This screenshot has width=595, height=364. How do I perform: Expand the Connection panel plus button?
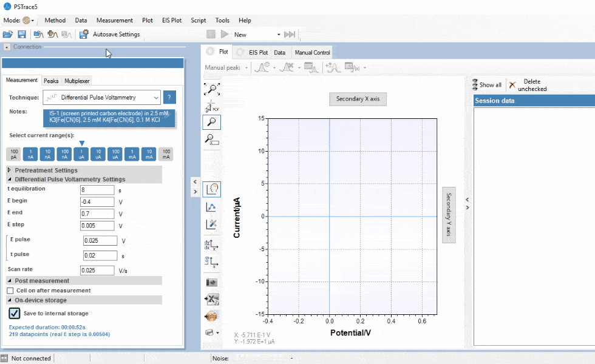(7, 47)
